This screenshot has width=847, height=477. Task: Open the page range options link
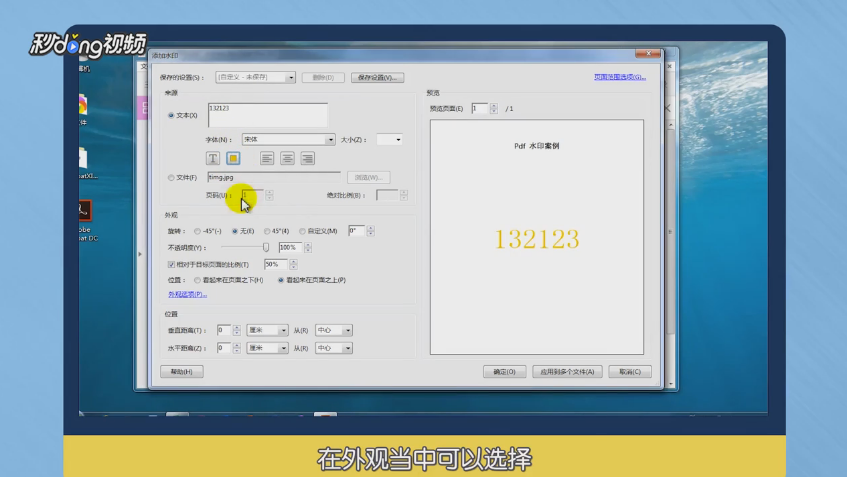[x=620, y=77]
